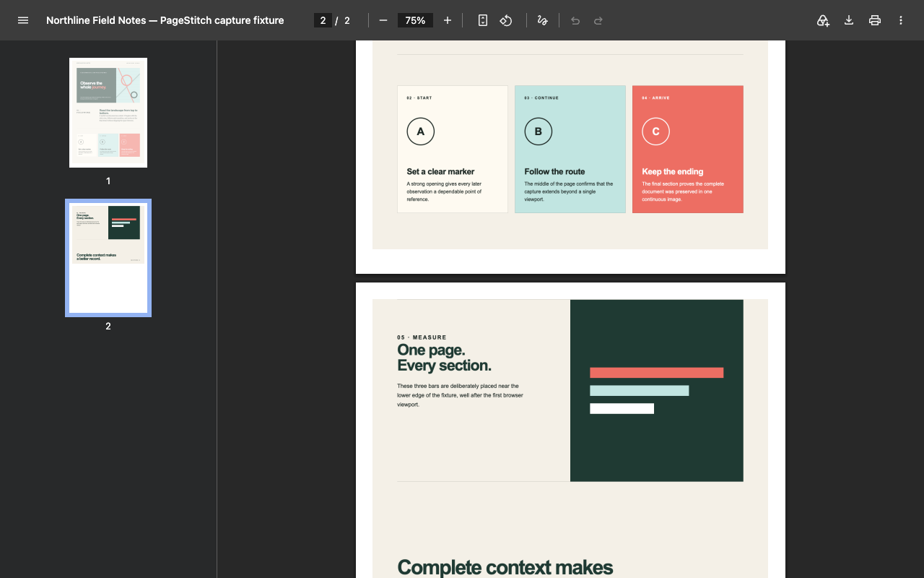Select the page 2 thumbnail
924x578 pixels.
(x=108, y=258)
